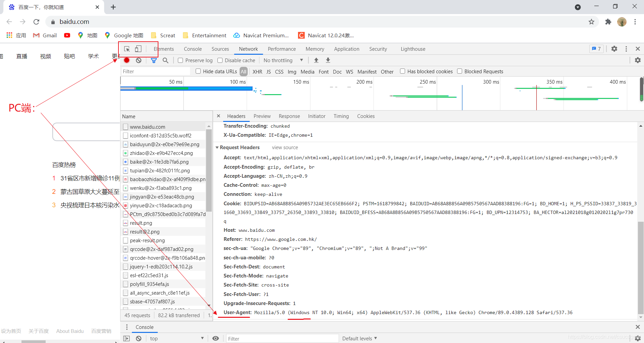The image size is (644, 343).
Task: Filter requests by JS type
Action: 268,72
